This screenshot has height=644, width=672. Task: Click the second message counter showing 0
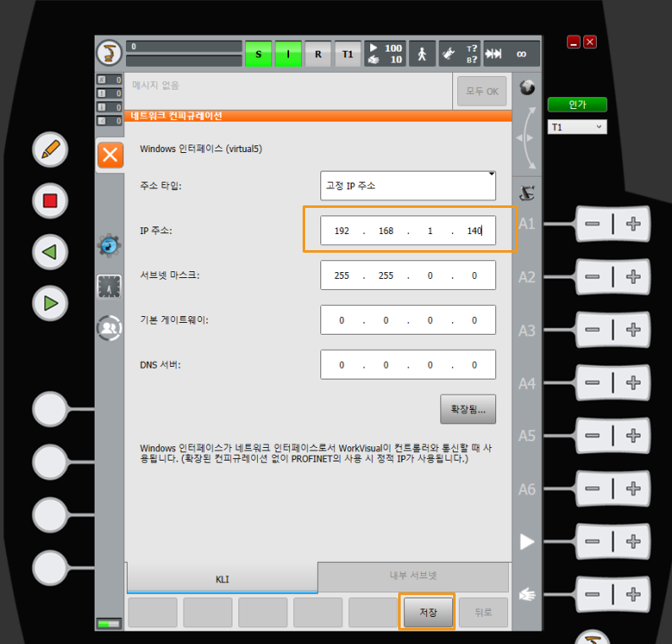(109, 94)
